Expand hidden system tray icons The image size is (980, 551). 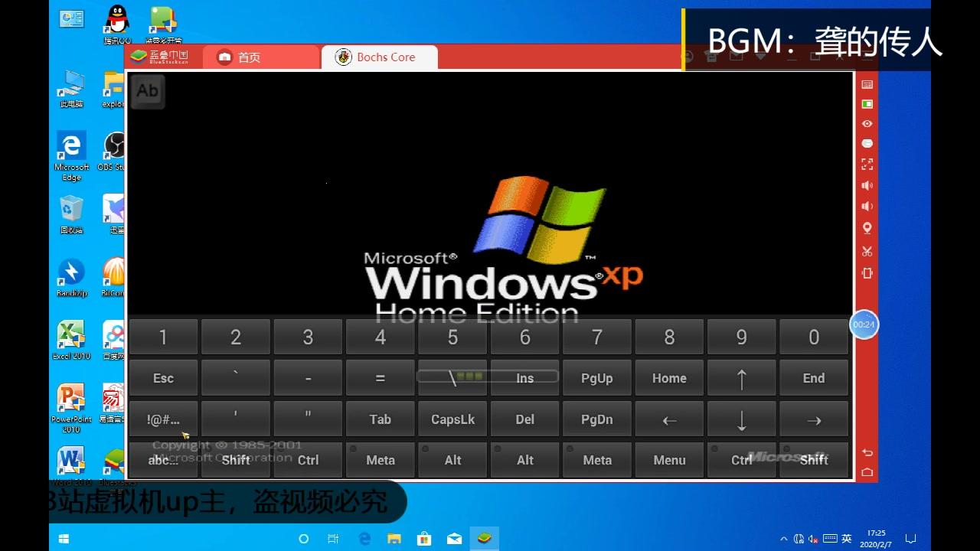pos(783,540)
